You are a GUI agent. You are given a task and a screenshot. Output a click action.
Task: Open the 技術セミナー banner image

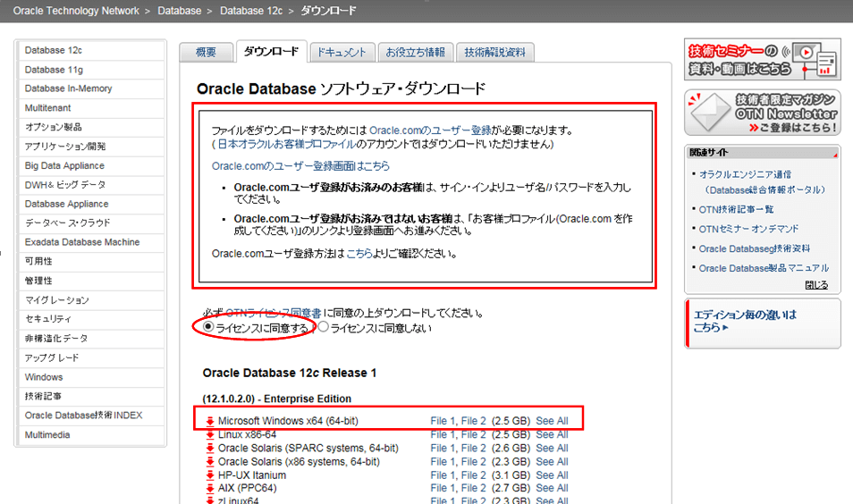tap(762, 60)
